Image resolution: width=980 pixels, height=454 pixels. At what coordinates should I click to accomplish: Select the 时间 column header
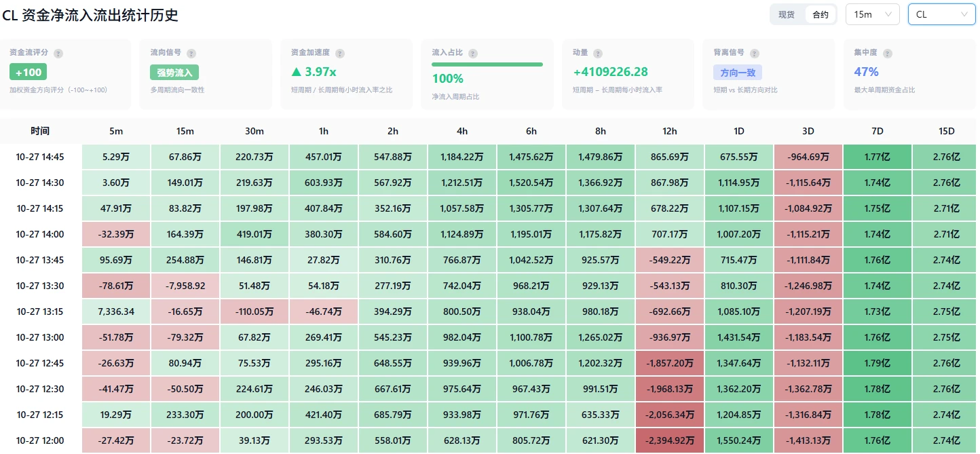tap(40, 131)
